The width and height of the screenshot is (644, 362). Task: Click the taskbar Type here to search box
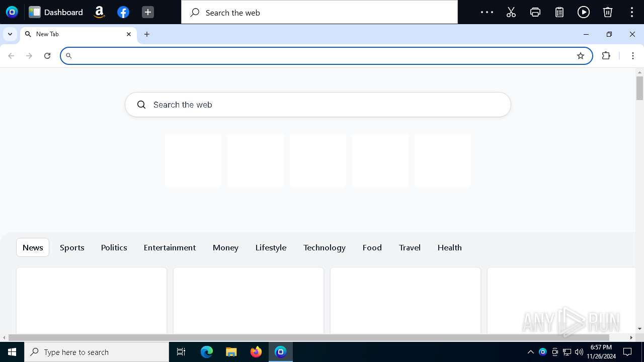pos(97,352)
